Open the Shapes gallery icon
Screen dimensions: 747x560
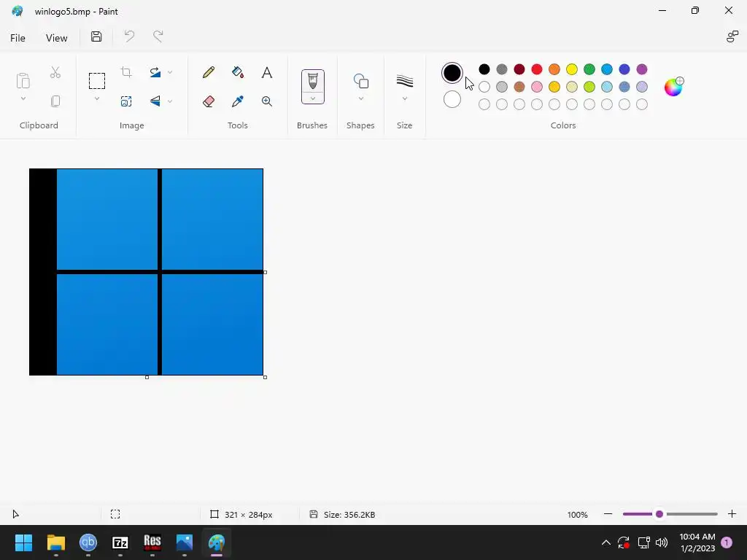click(x=360, y=81)
